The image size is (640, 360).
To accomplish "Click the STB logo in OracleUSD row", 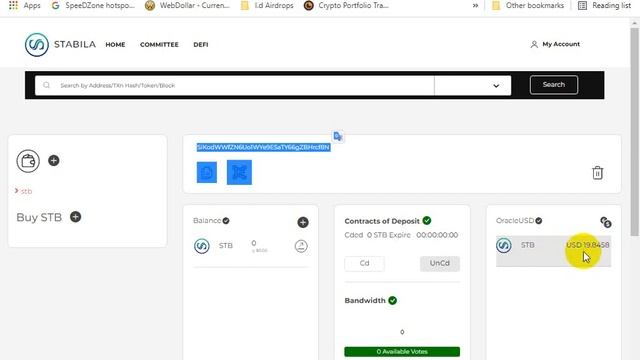I will coord(504,245).
